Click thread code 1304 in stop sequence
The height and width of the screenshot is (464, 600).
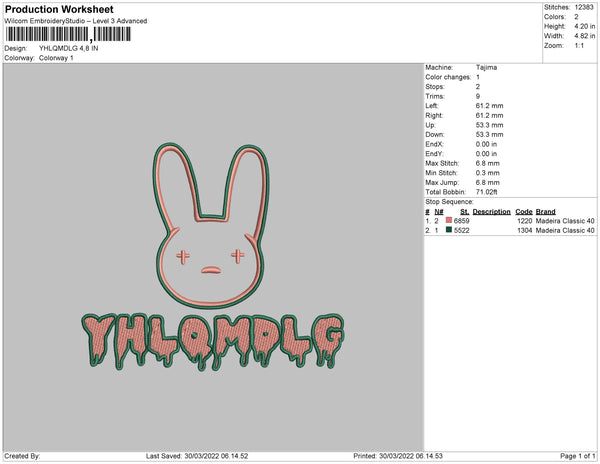click(525, 230)
